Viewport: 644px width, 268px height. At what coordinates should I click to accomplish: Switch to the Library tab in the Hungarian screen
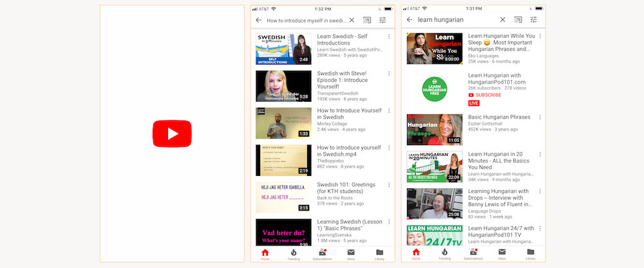530,254
